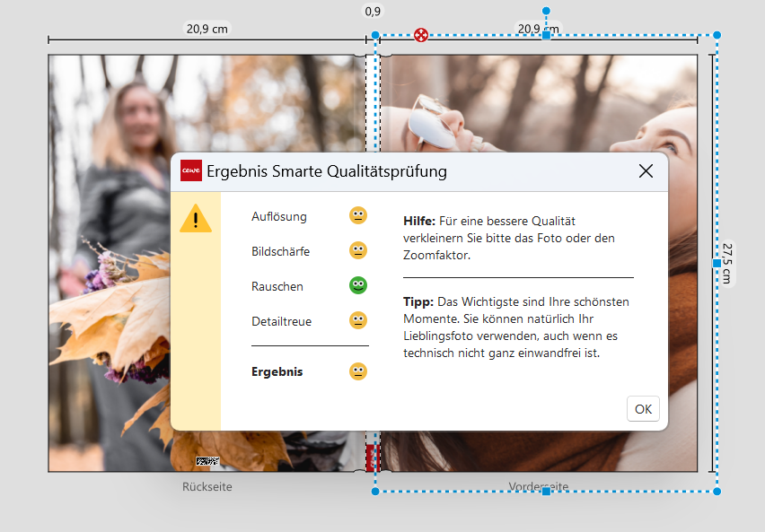Click the top middle square resize handle
Screen dimensions: 765x532
(547, 35)
